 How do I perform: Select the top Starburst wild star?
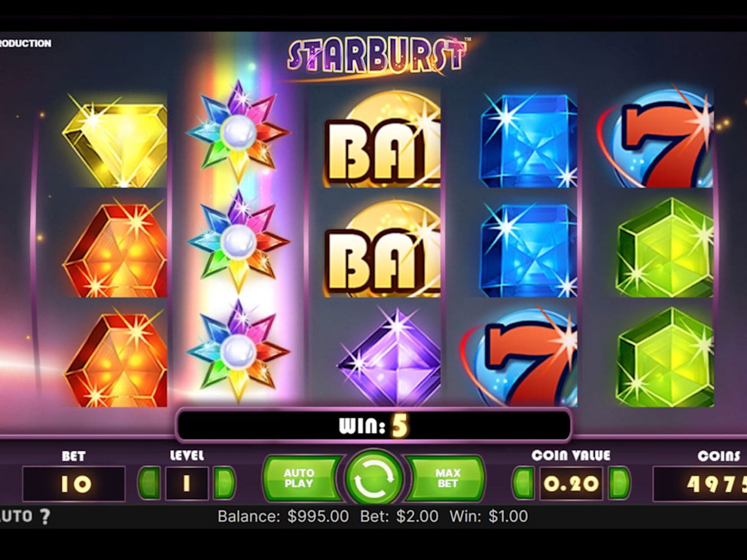point(238,132)
